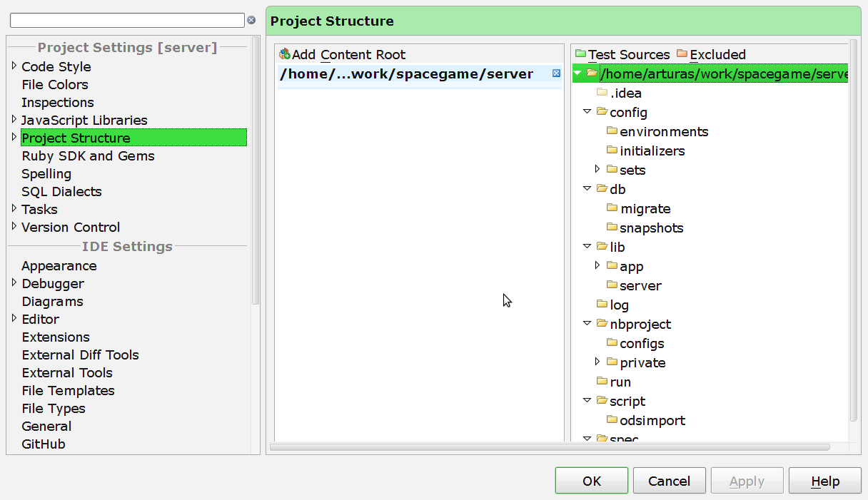
Task: Click the config folder icon
Action: pos(602,112)
